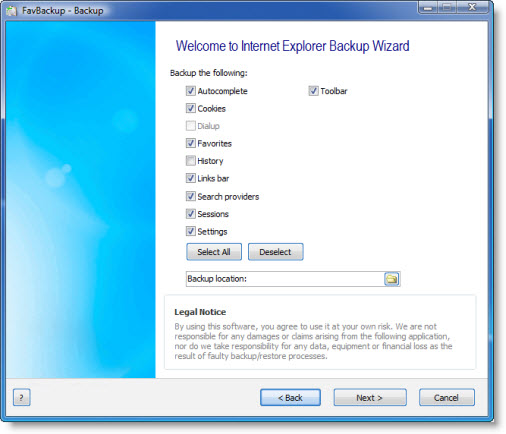Click the FavBackup title bar app icon
Screen dimensions: 506x434
pyautogui.click(x=11, y=11)
